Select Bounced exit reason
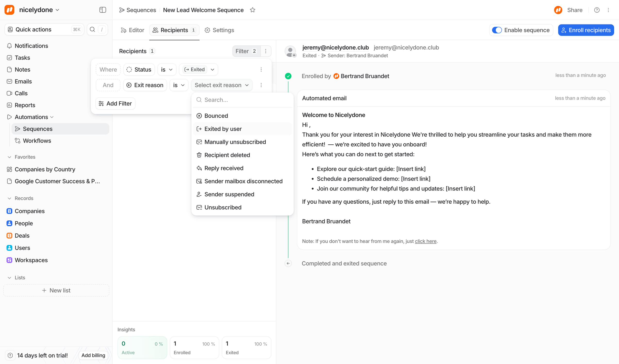 tap(242, 115)
